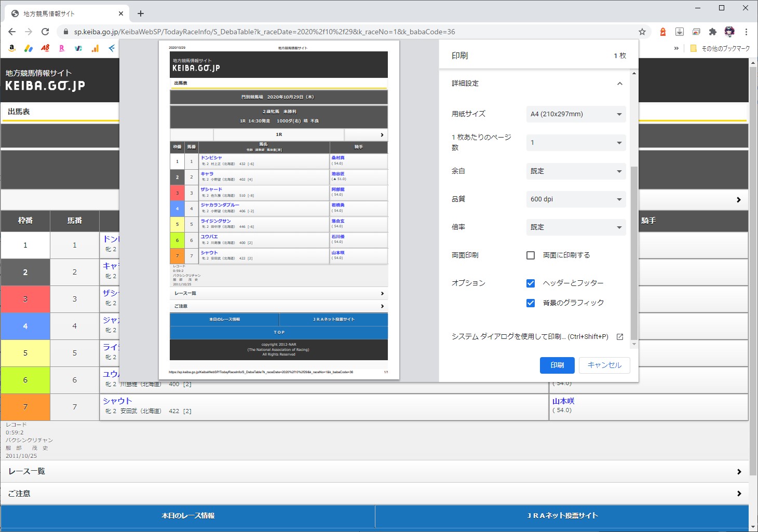Open new tab with plus button
The image size is (758, 532).
(141, 13)
